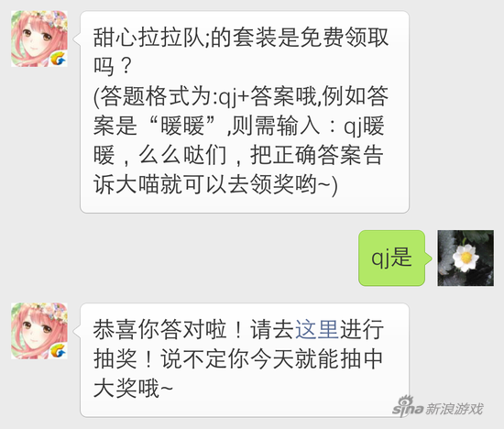The height and width of the screenshot is (429, 504).
Task: Click the 新浪游戏 watermark text
Action: coord(455,409)
